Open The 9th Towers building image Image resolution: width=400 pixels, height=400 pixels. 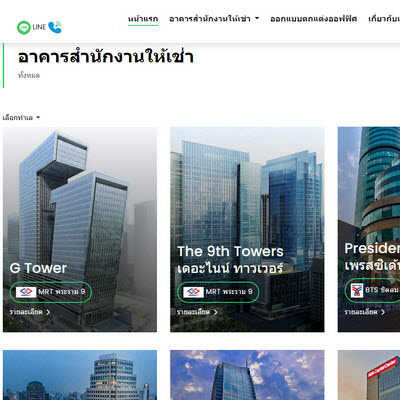coord(247,229)
